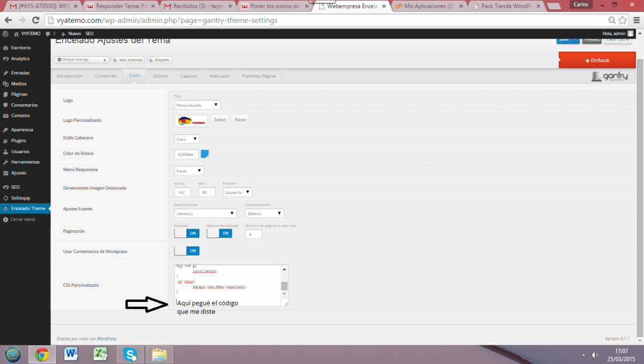The height and width of the screenshot is (364, 644).
Task: Open Familia Fuente Helvetica dropdown
Action: 205,213
